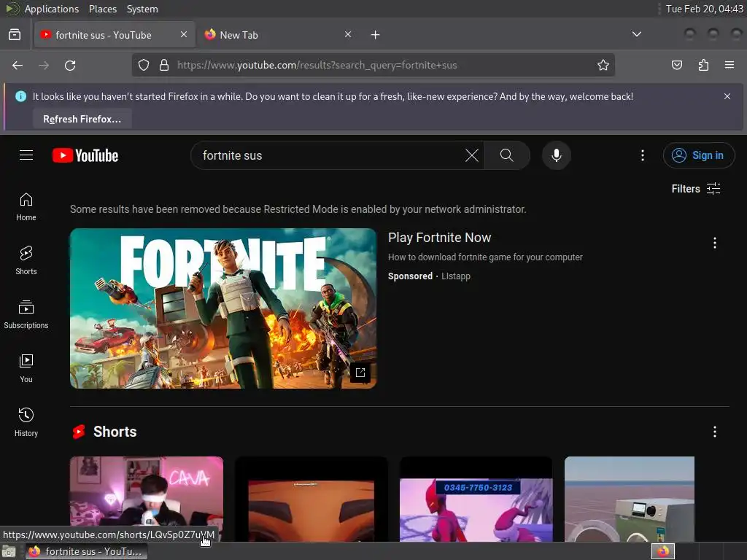Open tracking protection shield icon

click(x=144, y=65)
